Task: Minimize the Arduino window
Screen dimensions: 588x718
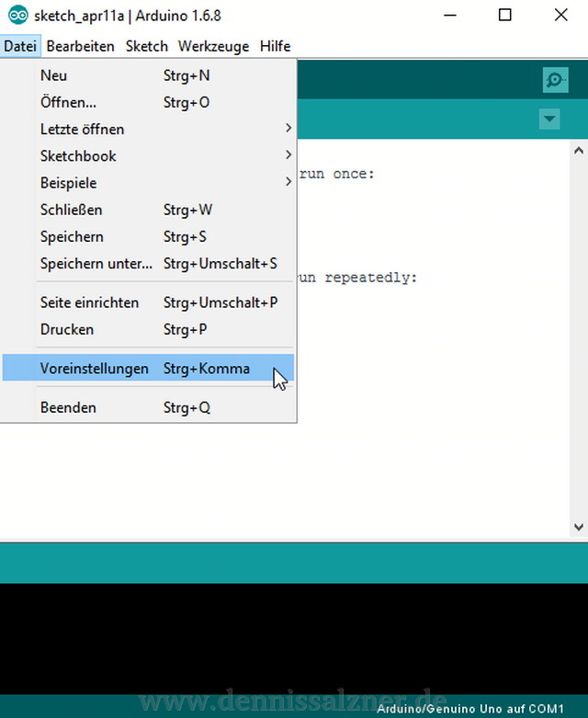Action: [450, 15]
